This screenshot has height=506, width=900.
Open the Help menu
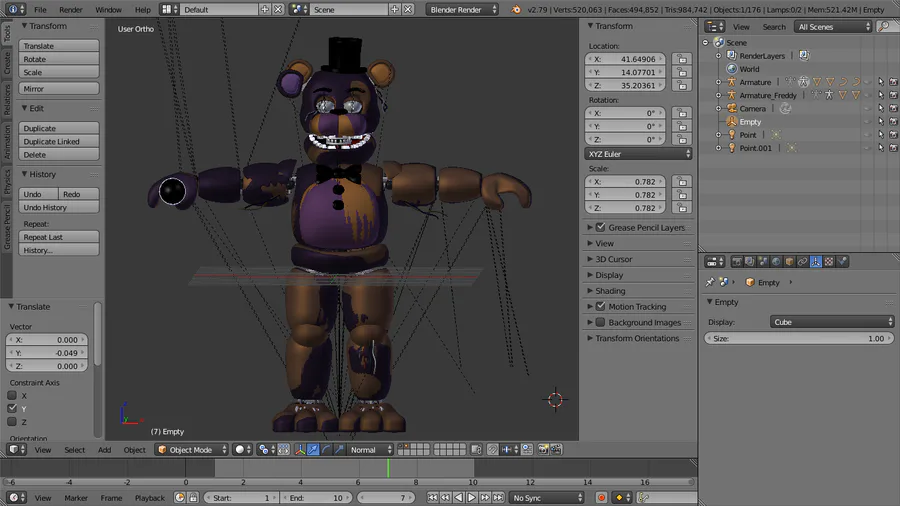tap(142, 10)
